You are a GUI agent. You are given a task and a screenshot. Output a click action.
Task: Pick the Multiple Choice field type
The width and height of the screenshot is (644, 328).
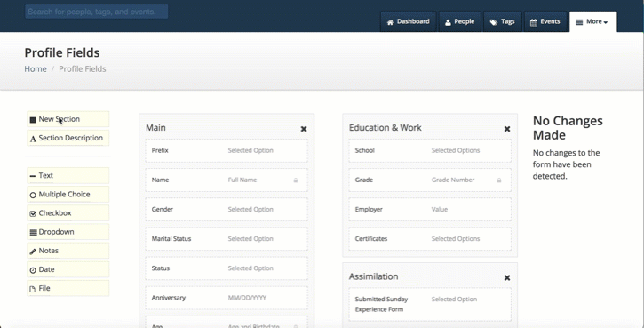click(x=68, y=195)
